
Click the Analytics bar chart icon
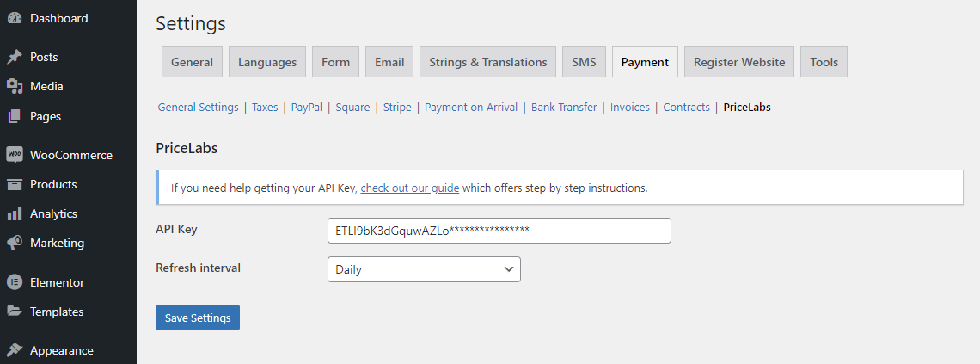15,214
